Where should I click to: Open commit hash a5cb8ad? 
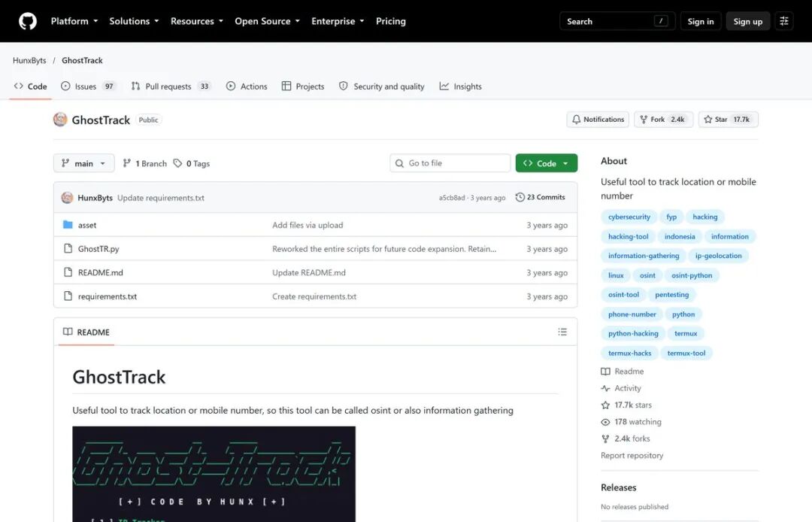[x=452, y=198]
